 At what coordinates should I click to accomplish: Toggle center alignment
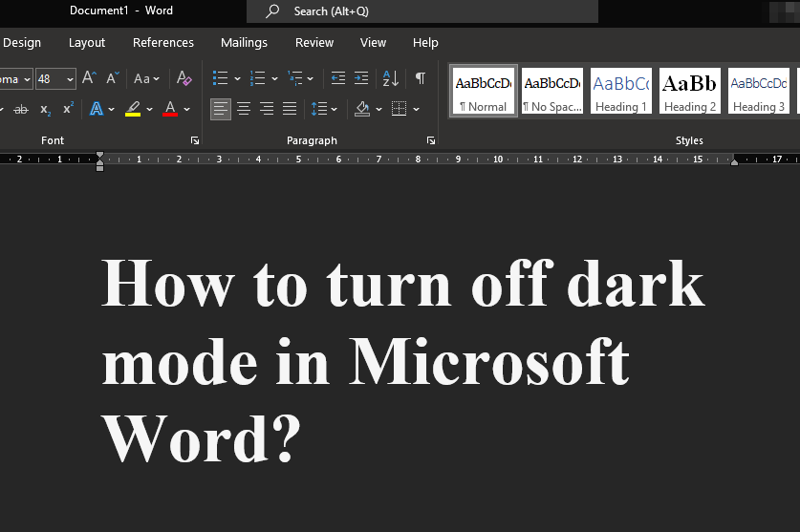pos(244,109)
